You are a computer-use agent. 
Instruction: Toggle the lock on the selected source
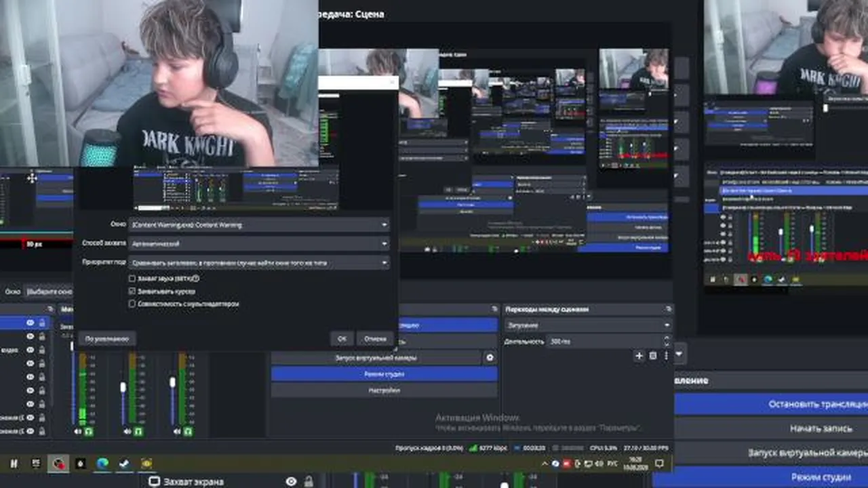click(42, 323)
